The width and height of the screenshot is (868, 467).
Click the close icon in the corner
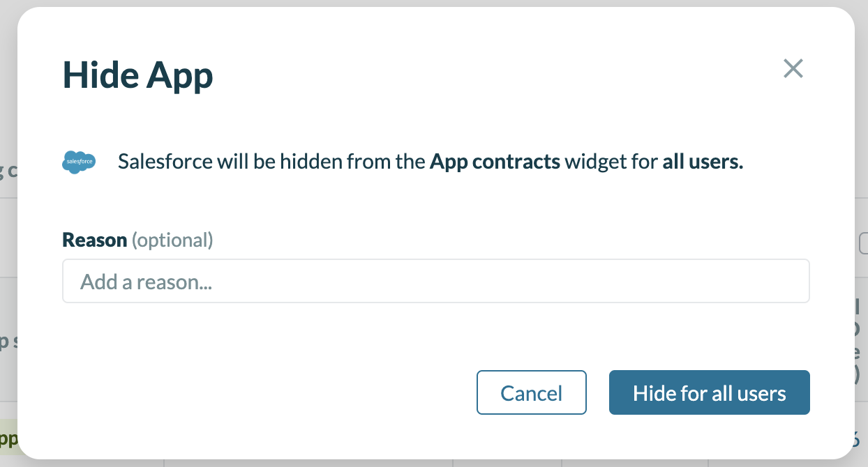(793, 68)
